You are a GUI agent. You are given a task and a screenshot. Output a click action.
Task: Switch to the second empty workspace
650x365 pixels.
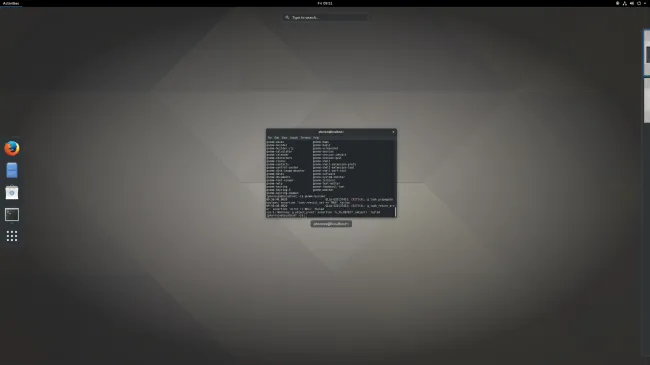coord(647,101)
